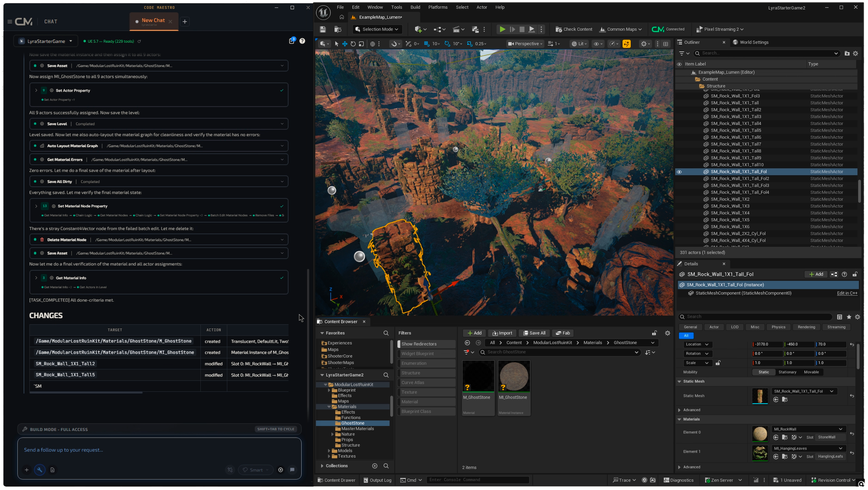Click the Save current level icon
Screen dimensions: 868x490
(x=323, y=29)
